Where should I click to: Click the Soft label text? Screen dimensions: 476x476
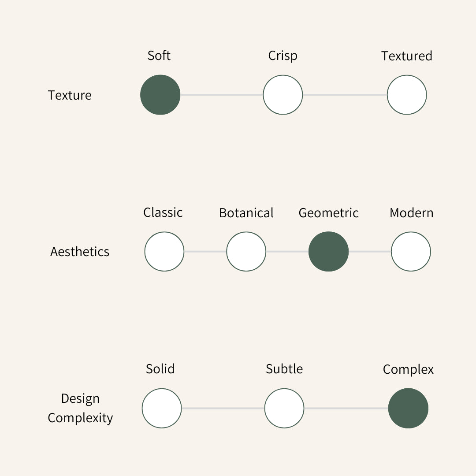(x=159, y=56)
